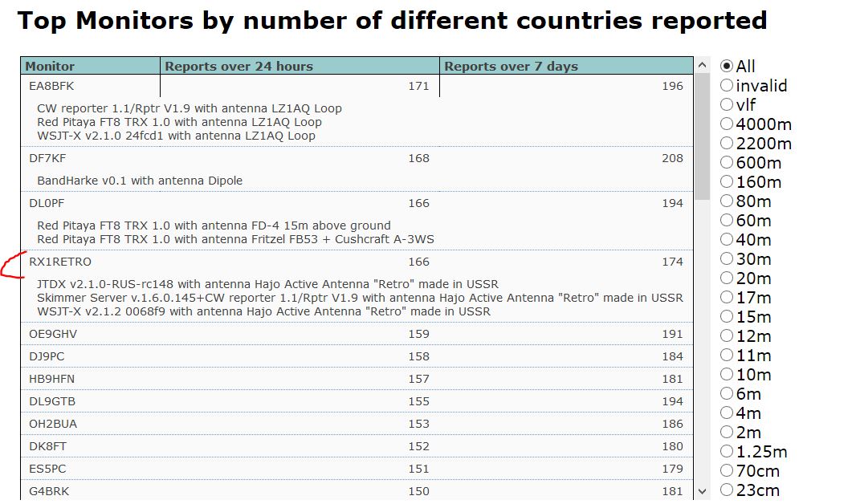Select the "All" band radio button
Image resolution: width=856 pixels, height=504 pixels.
(727, 67)
